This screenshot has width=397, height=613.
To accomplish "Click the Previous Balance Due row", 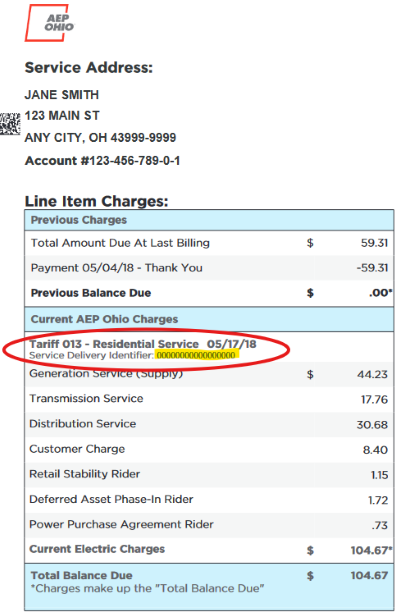I will tap(209, 293).
